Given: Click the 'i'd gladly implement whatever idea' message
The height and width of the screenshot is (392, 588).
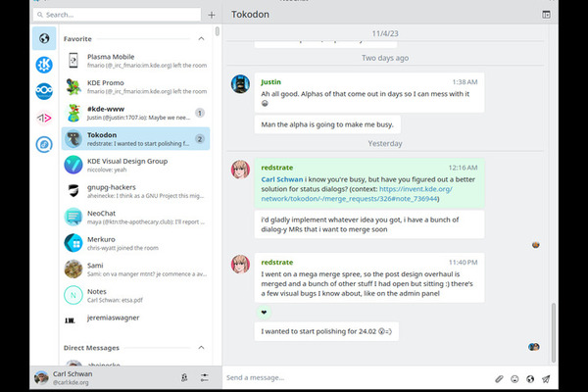Looking at the screenshot, I should coord(369,224).
